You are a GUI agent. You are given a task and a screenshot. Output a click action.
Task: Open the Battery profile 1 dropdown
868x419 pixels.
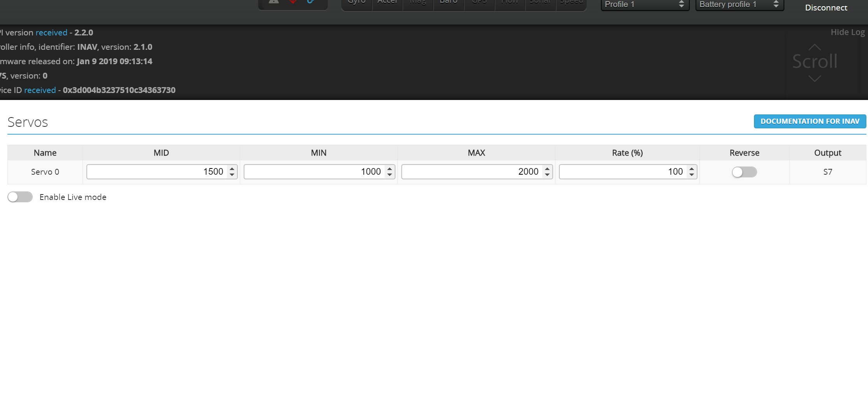739,5
